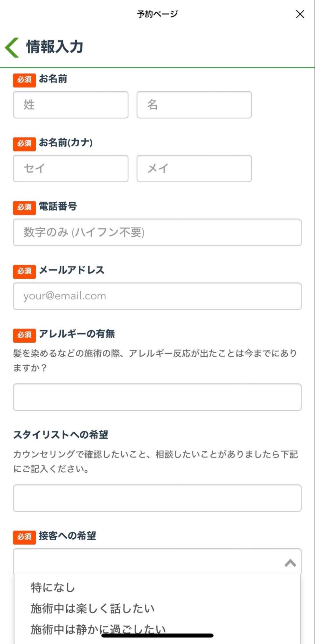The height and width of the screenshot is (644, 315).
Task: Click the セイ kana surname field
Action: [x=70, y=168]
